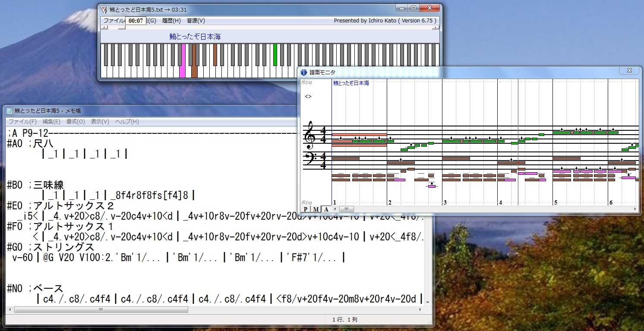Click the player app icon in its title bar
Image resolution: width=644 pixels, height=331 pixels.
point(104,9)
